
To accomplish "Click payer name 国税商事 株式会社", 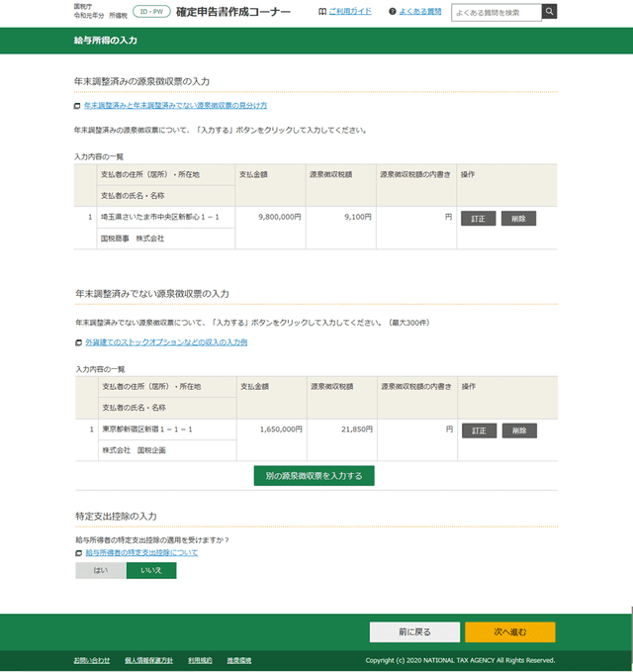I will click(133, 239).
